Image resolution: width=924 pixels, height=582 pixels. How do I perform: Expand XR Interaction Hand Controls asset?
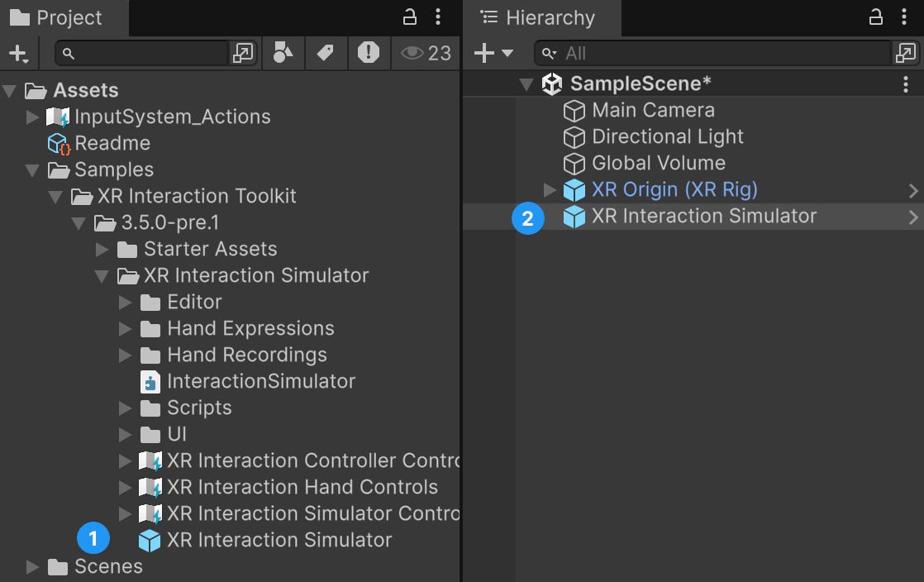point(126,488)
